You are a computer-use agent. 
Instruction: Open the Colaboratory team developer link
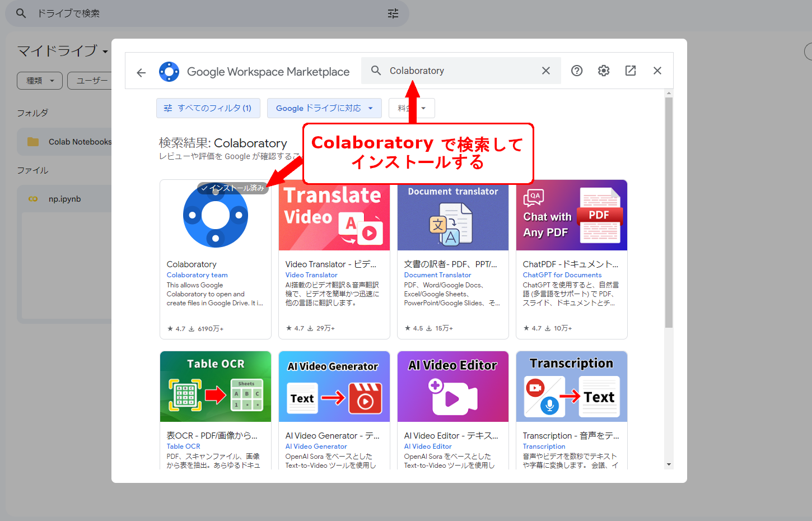click(197, 275)
